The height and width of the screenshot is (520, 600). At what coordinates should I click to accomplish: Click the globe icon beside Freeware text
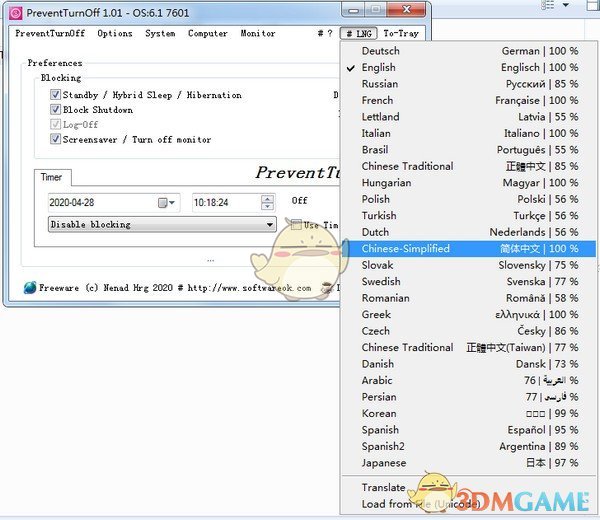[30, 288]
